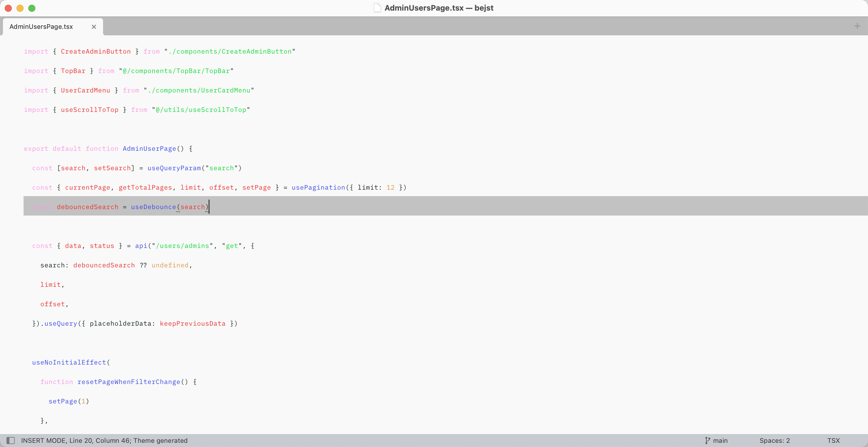Click resetPageWhenFilterChange function name
This screenshot has height=447, width=868.
click(x=129, y=382)
